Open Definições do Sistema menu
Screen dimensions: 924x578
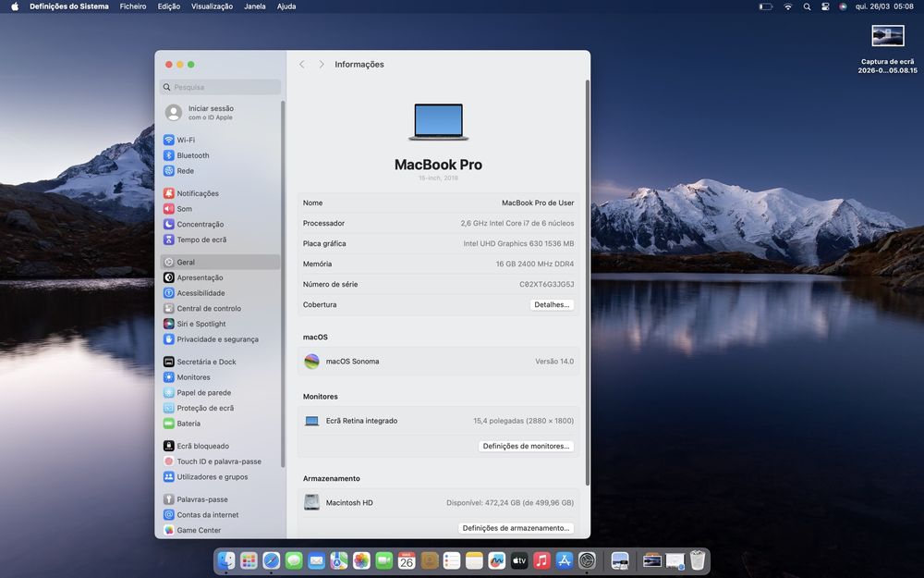pyautogui.click(x=69, y=6)
